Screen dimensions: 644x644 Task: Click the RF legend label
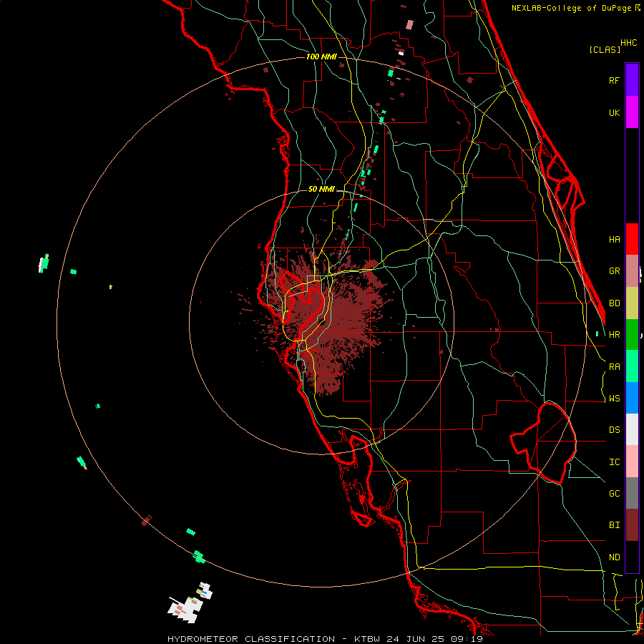click(x=615, y=80)
